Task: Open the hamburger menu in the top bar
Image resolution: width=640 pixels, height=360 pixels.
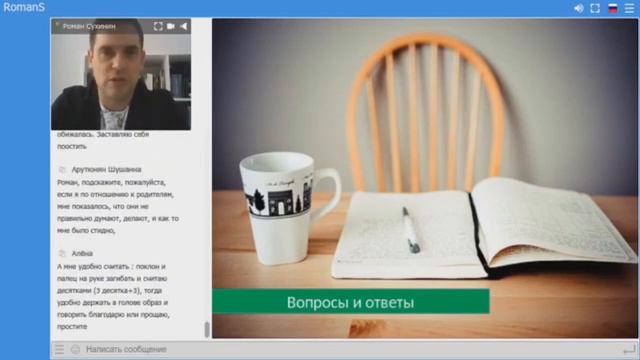Action: tap(629, 8)
